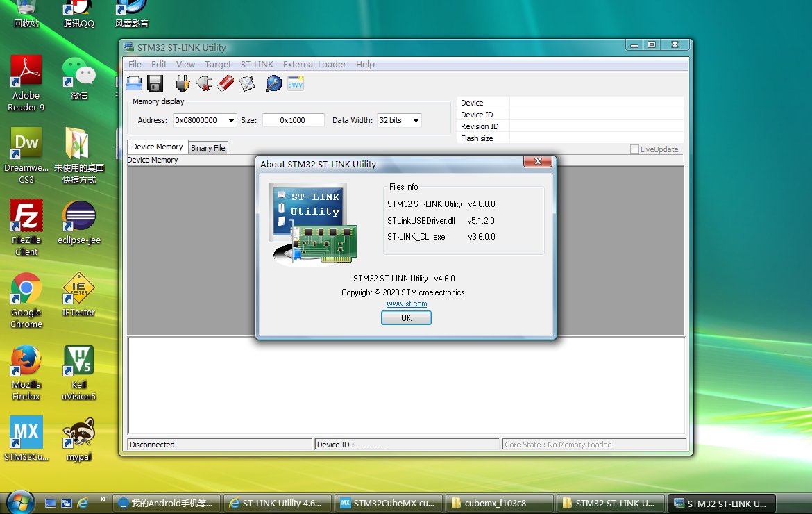Open the Data Width 32 bits dropdown
The image size is (812, 514).
coord(416,121)
